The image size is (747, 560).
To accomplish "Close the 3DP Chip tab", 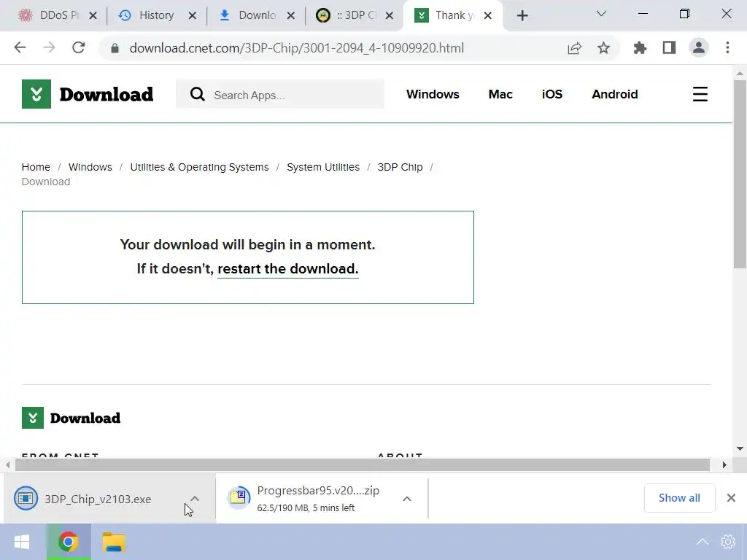I will [x=390, y=16].
